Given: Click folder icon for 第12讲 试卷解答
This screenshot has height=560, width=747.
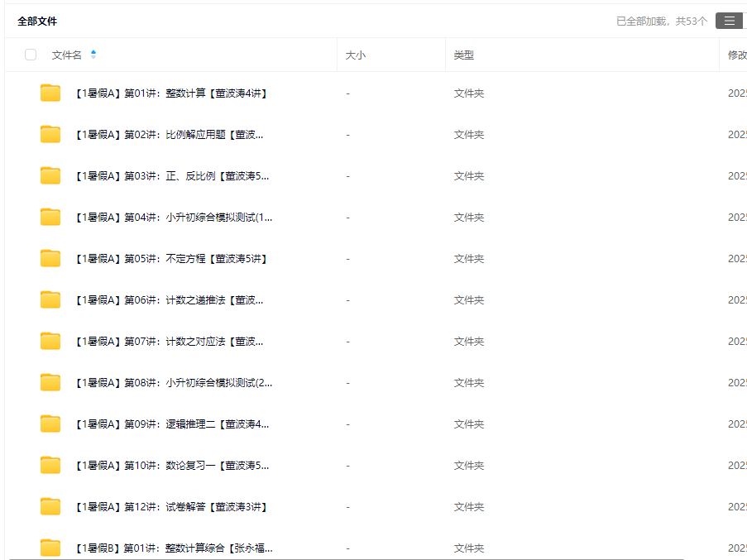Looking at the screenshot, I should click(x=50, y=507).
